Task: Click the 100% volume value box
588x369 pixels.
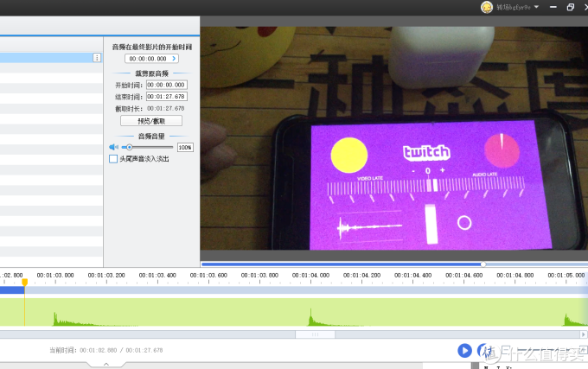Action: point(185,147)
